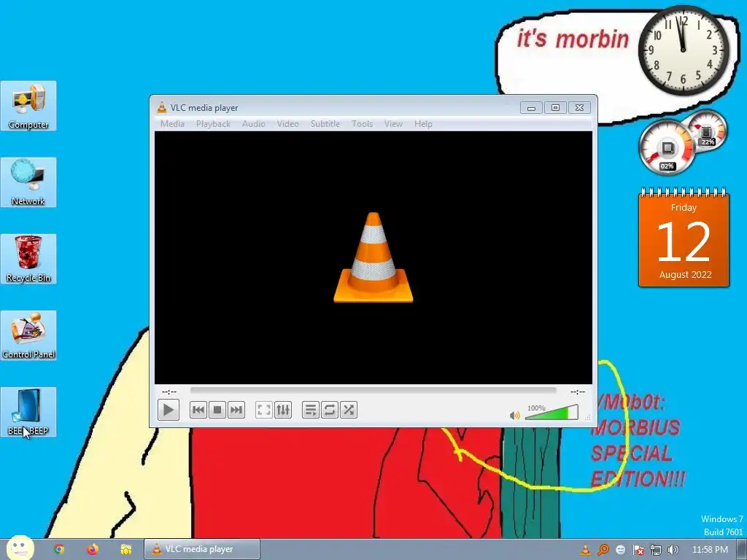Viewport: 747px width, 560px height.
Task: Click the analog clock gadget
Action: click(684, 50)
